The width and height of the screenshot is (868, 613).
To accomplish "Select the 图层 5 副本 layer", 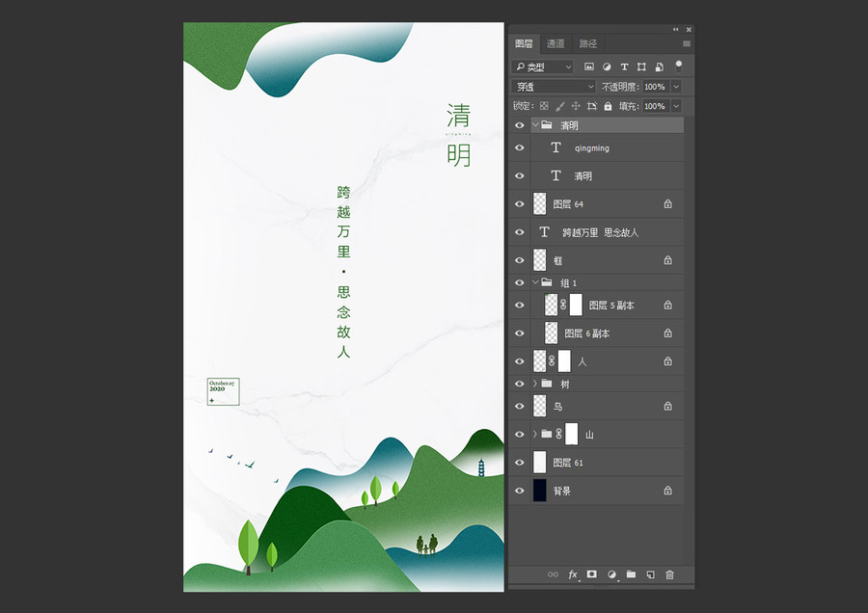I will tap(607, 305).
